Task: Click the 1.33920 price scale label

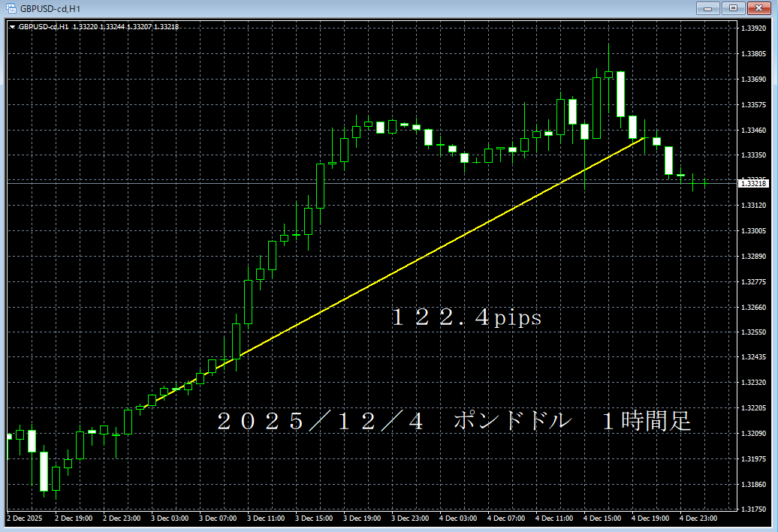Action: point(753,29)
